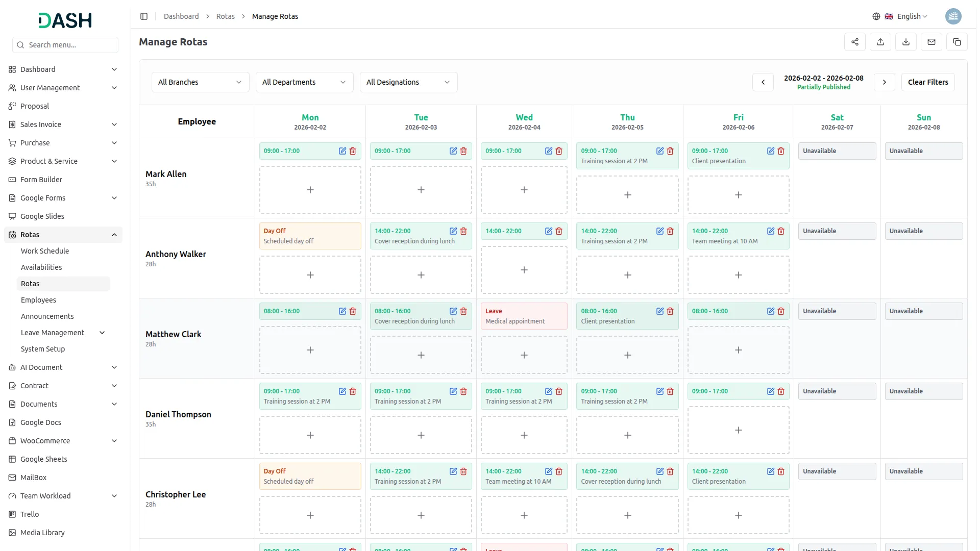980x551 pixels.
Task: Toggle the sidebar collapse icon
Action: (144, 16)
